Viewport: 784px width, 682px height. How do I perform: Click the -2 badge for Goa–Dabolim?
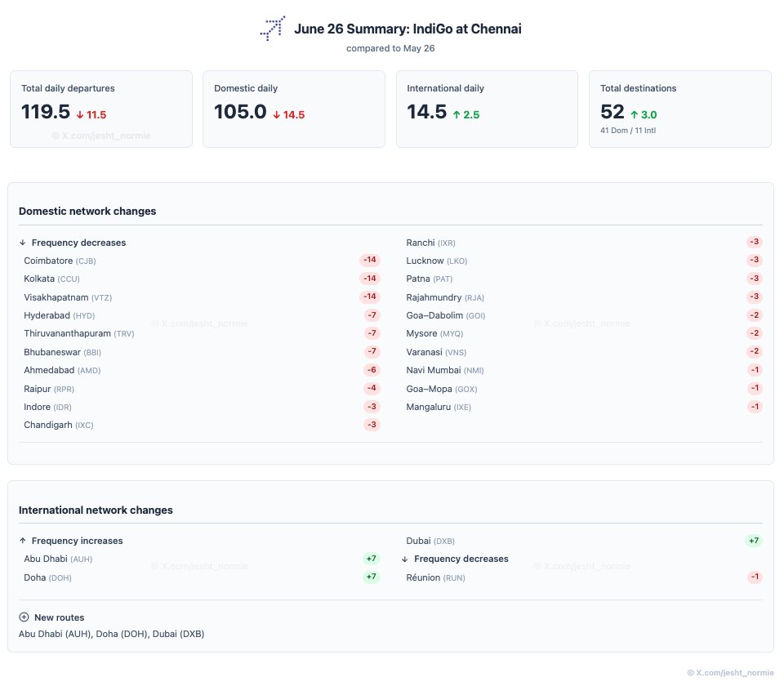[754, 315]
